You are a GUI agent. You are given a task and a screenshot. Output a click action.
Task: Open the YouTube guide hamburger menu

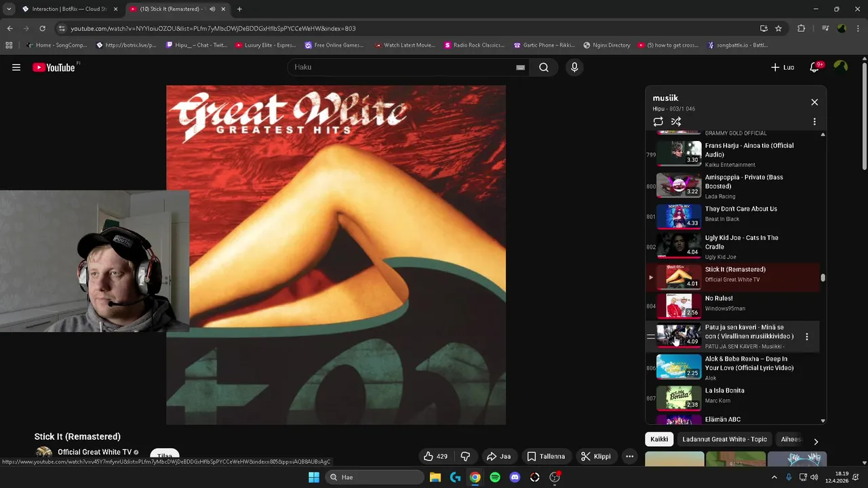point(16,67)
